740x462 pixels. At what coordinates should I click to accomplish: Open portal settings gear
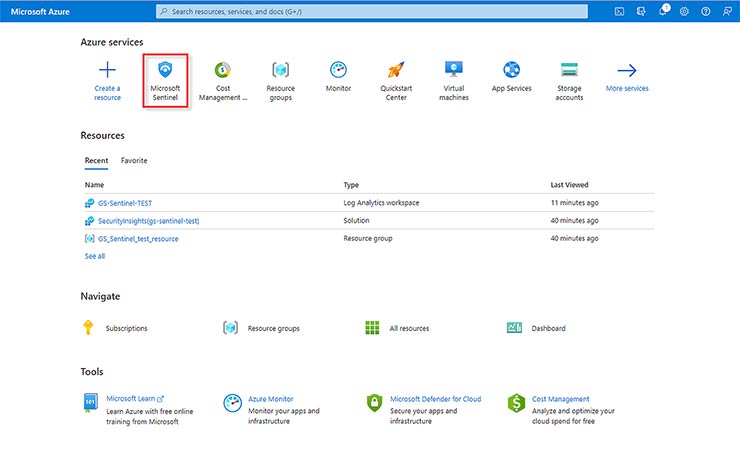pyautogui.click(x=684, y=11)
